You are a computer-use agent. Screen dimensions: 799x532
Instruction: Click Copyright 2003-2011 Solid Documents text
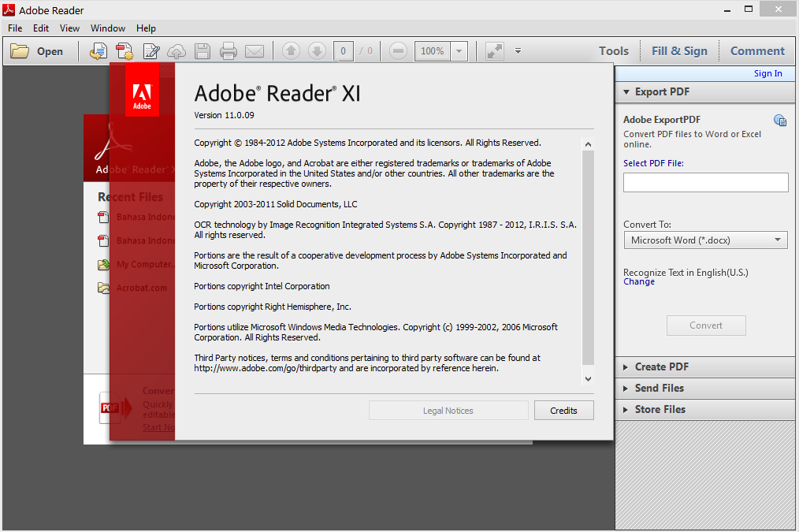pos(275,204)
